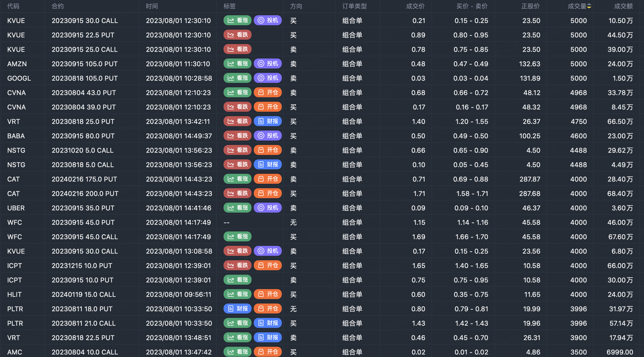
Task: Click the bid-ask 0.01 - 0.02 cell
Action: click(x=471, y=352)
